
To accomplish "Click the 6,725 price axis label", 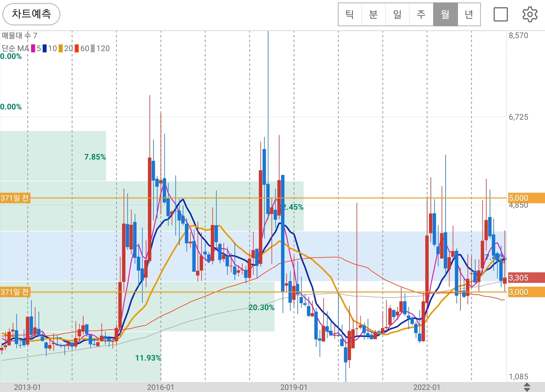I will coord(519,117).
